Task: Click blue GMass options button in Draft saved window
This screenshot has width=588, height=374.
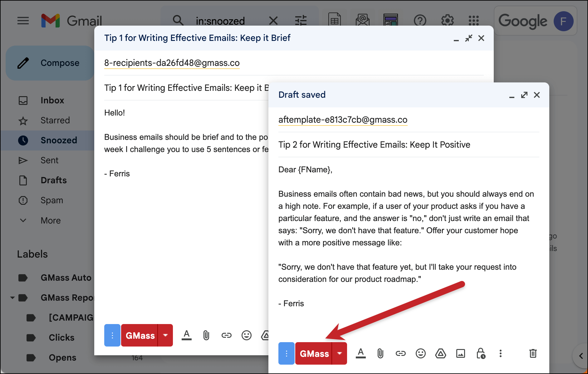Action: tap(287, 353)
